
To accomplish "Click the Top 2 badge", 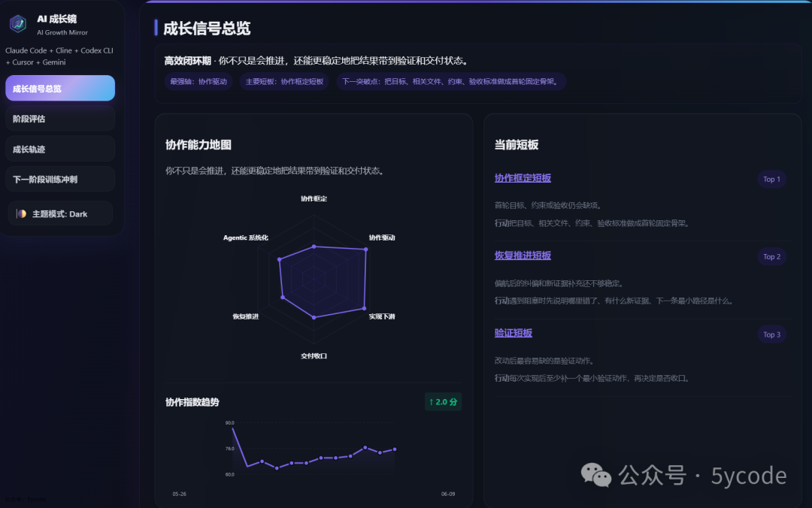I will (x=771, y=257).
